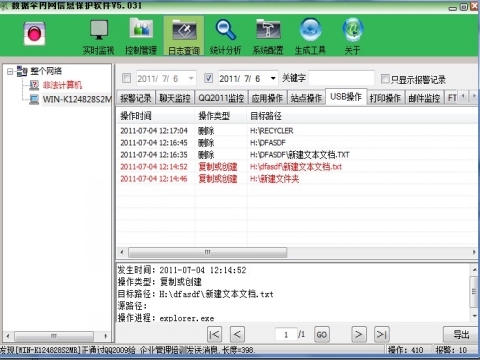Click log table scroll left arrow

coord(122,252)
